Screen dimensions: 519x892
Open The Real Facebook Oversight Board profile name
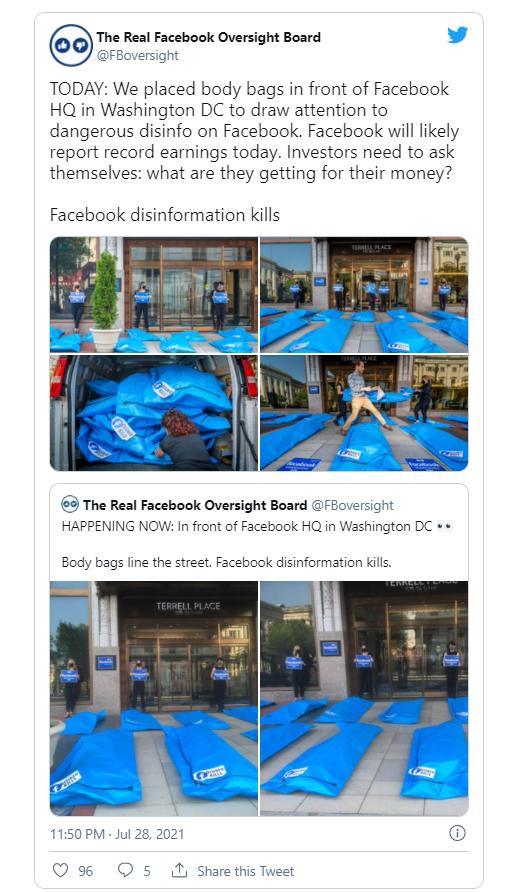(x=208, y=38)
